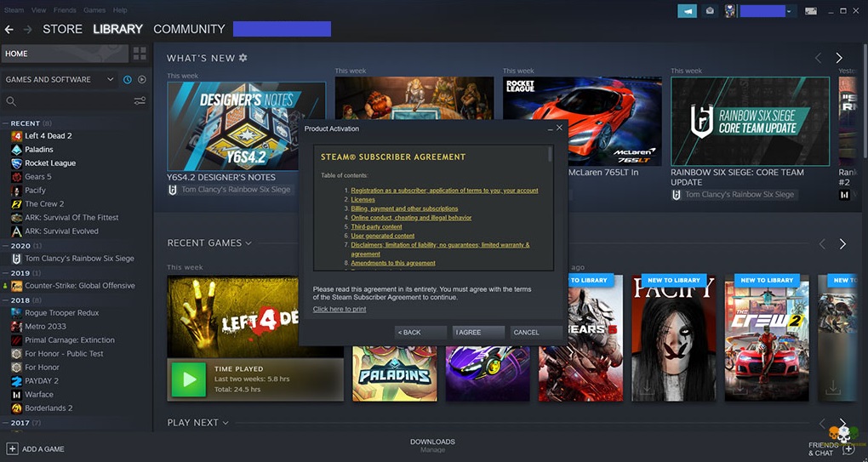Toggle sort by recent clock icon
868x462 pixels.
tap(128, 80)
